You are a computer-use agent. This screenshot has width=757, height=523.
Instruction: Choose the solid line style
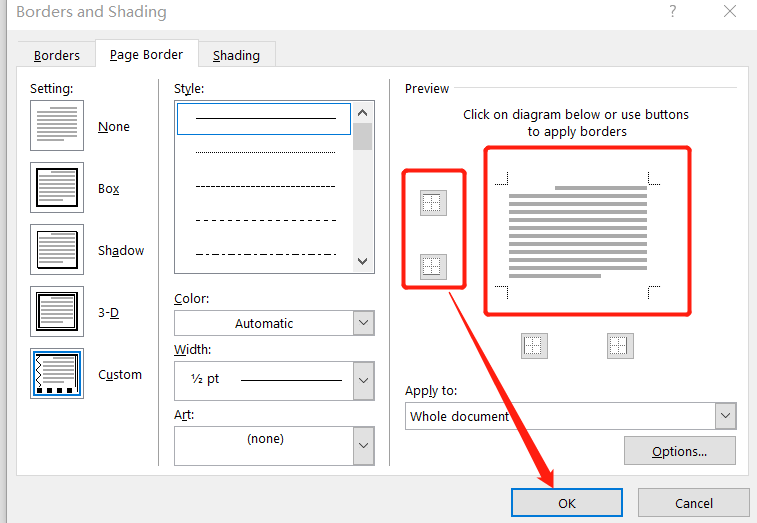[264, 118]
